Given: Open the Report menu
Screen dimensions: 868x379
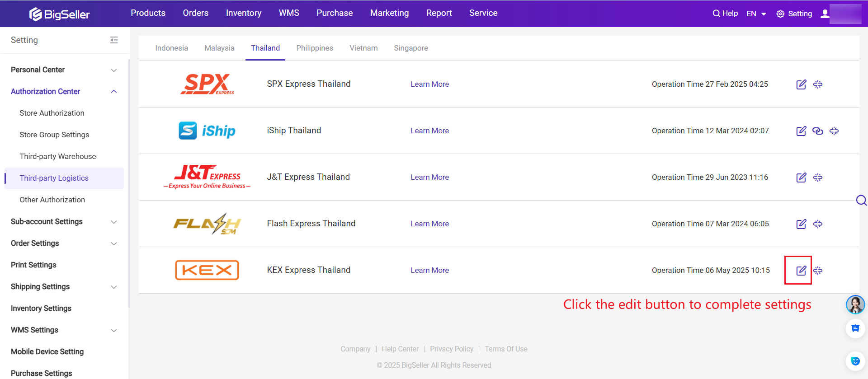Looking at the screenshot, I should coord(439,13).
